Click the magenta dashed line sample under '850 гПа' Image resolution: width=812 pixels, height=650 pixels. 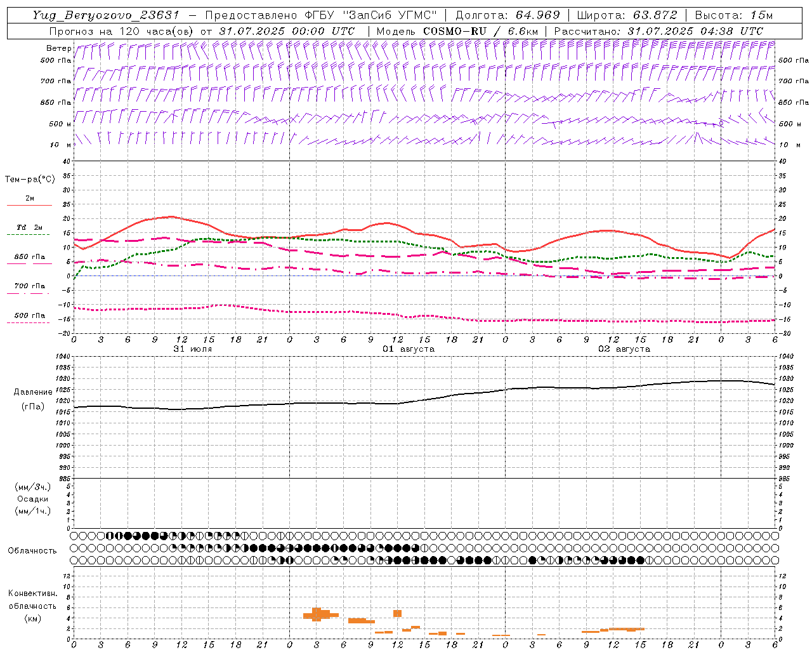point(28,264)
